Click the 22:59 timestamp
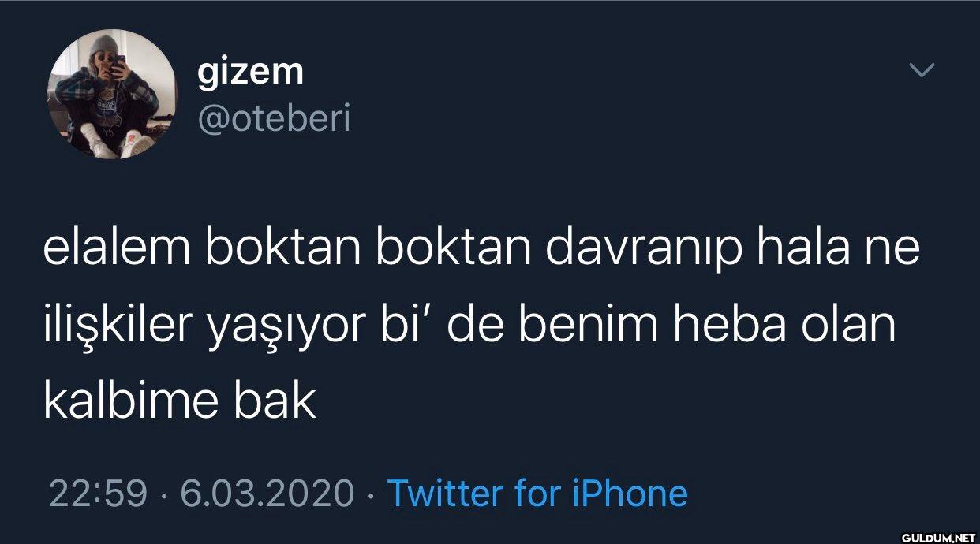This screenshot has width=980, height=544. pyautogui.click(x=98, y=494)
